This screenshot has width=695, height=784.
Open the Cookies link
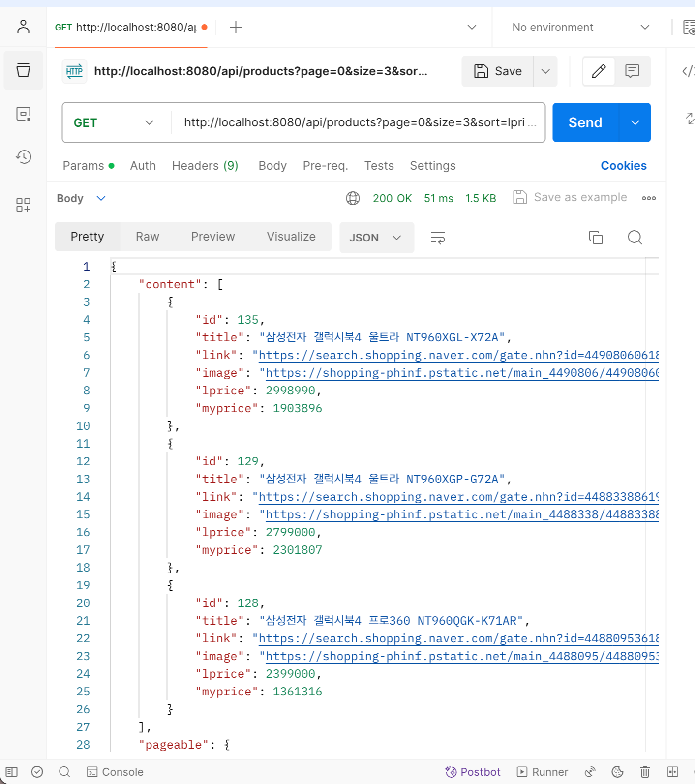click(623, 166)
